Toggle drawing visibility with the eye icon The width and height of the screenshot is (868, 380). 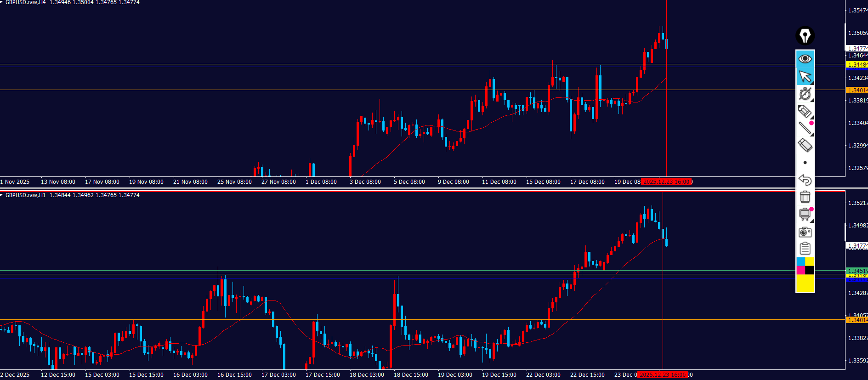805,59
